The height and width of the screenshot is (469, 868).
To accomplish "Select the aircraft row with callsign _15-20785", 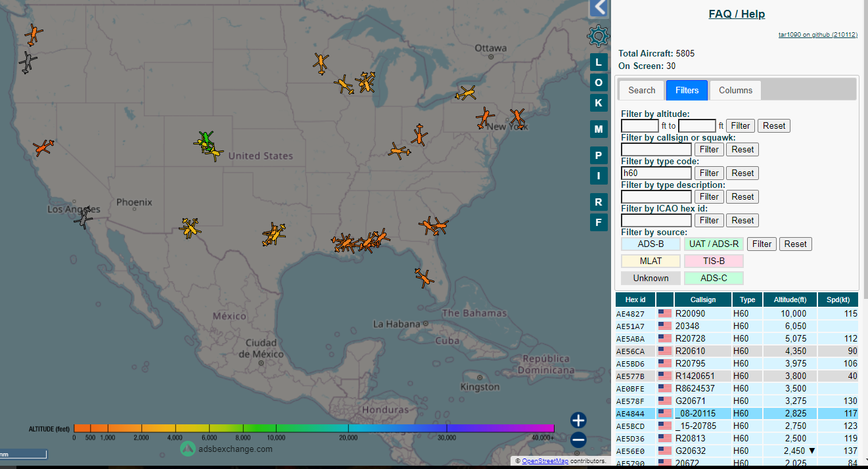I will click(737, 426).
